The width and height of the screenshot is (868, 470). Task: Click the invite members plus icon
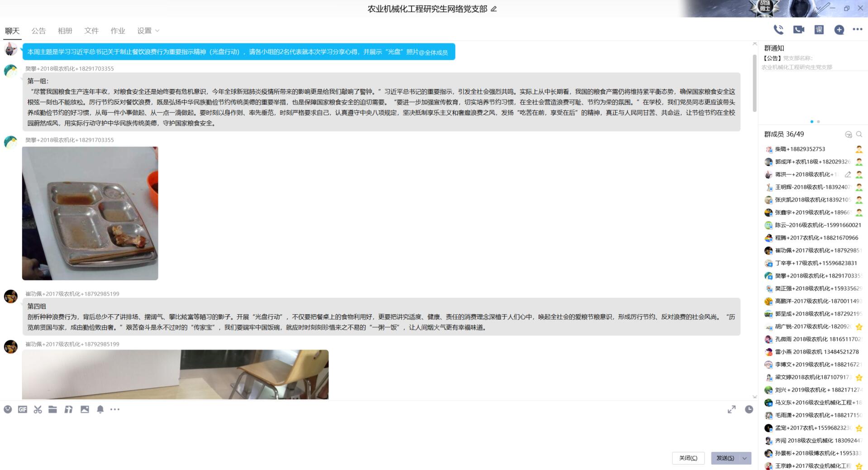[839, 30]
